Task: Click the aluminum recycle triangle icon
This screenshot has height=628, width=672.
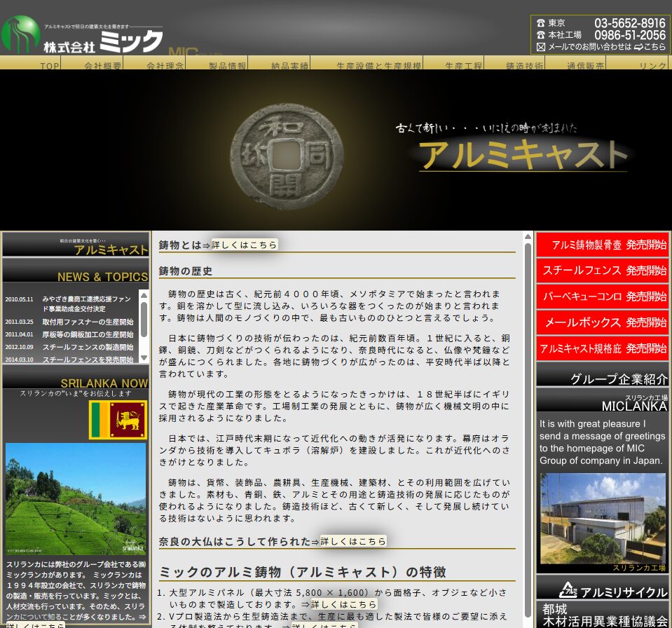Action: tap(568, 590)
